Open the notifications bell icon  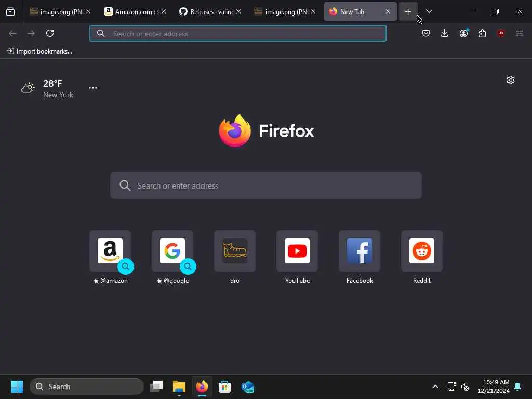518,387
